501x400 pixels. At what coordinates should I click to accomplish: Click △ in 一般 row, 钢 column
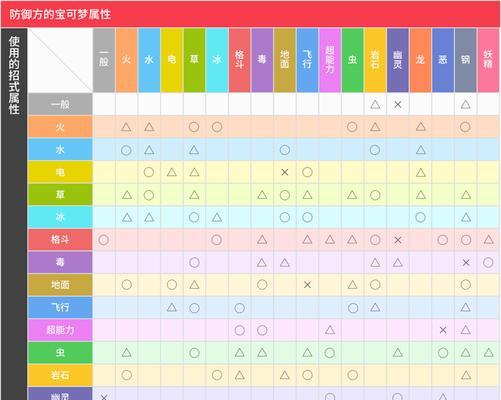(466, 104)
